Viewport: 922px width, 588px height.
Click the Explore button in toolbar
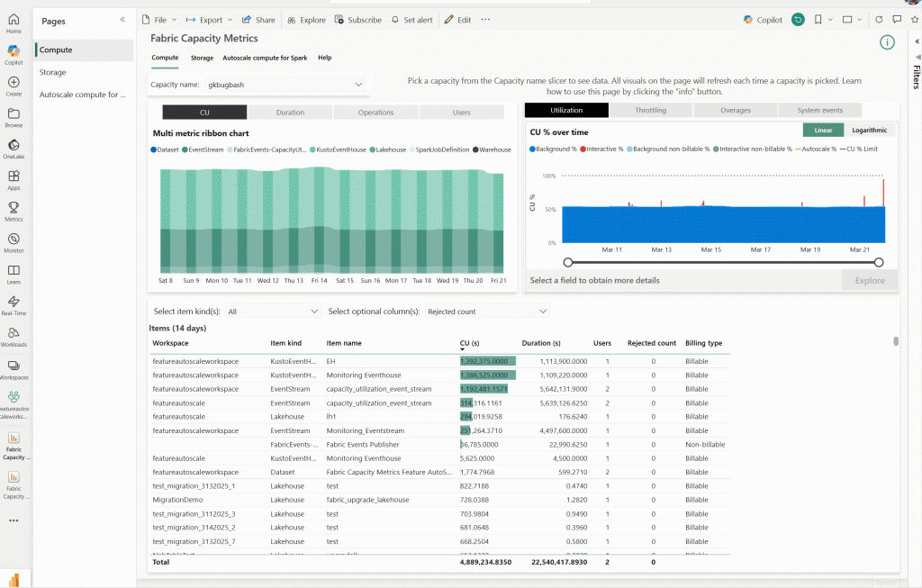coord(306,20)
